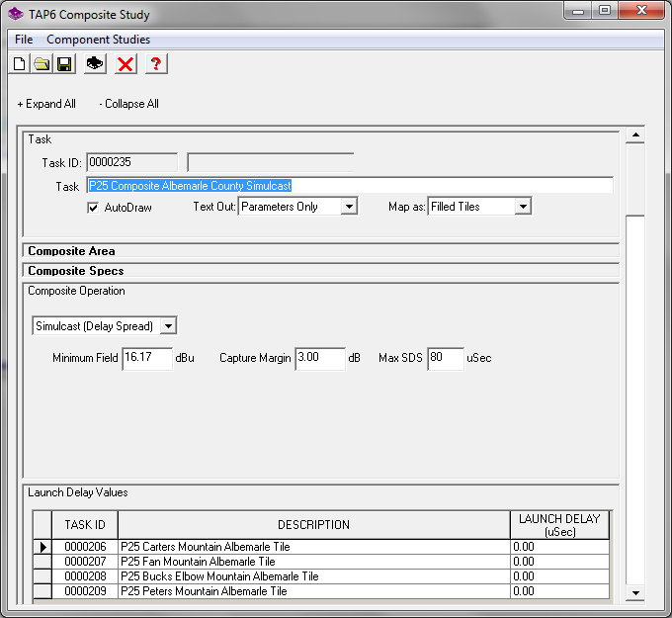
Task: Click the TASK ID column header
Action: (85, 525)
